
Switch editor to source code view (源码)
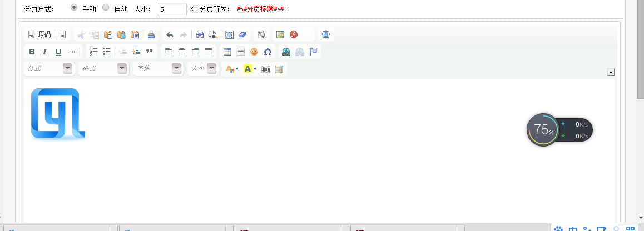tap(39, 34)
